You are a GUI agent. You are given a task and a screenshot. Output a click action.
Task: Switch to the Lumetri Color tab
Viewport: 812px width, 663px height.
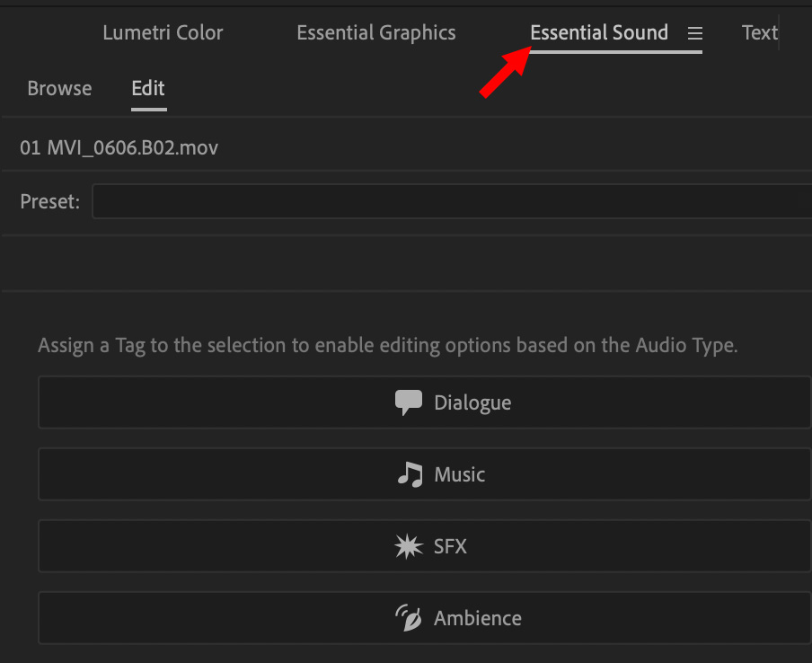[x=163, y=33]
